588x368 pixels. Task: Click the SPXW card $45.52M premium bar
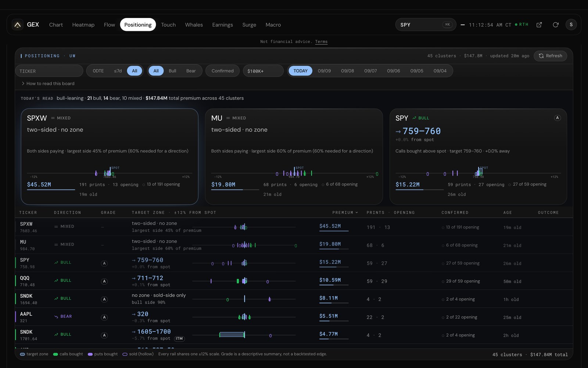(51, 190)
